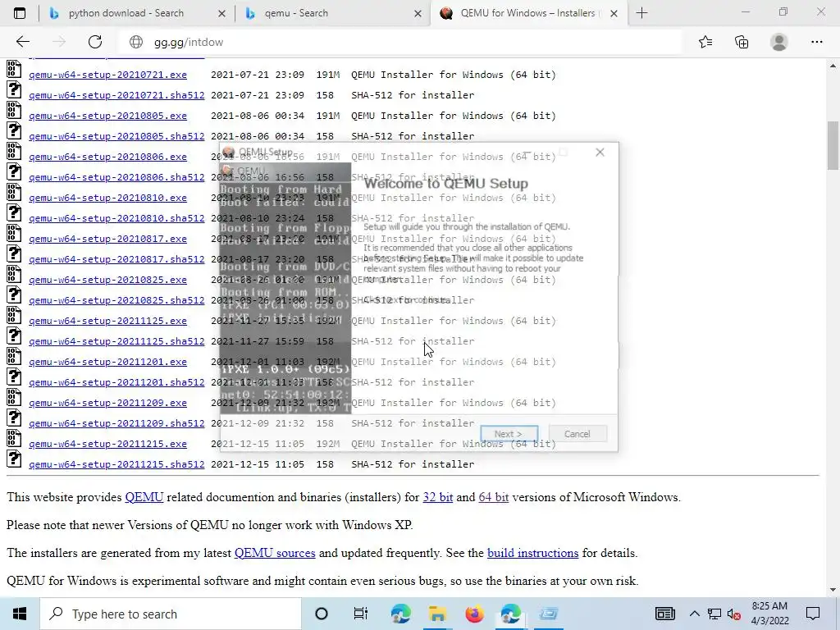This screenshot has width=840, height=630.
Task: Click binary file icon beside qemu-w64-setup-20210721.exe
Action: click(14, 70)
